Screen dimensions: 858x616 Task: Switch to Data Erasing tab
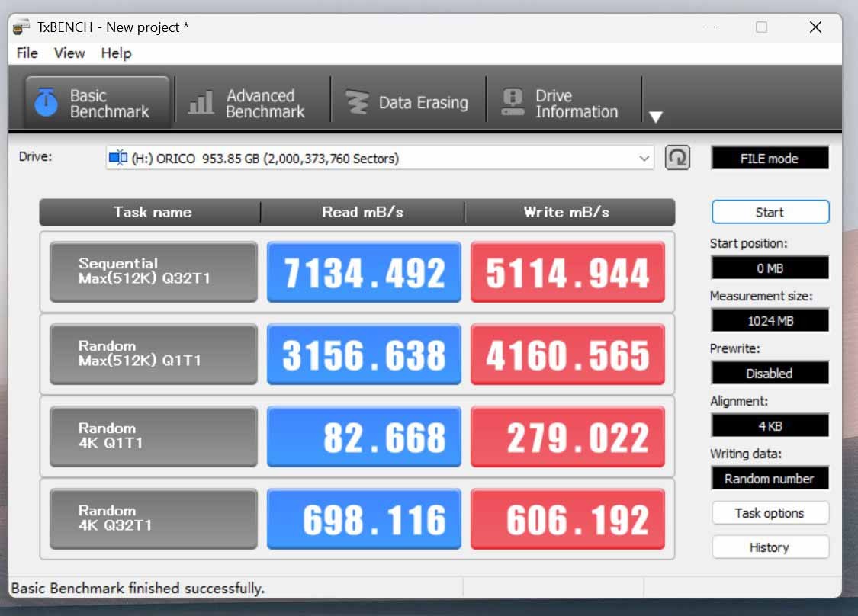tap(408, 103)
